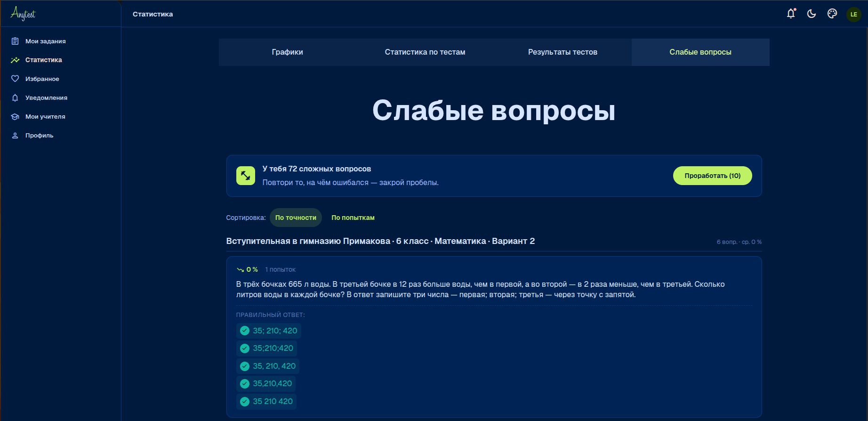
Task: Click the Уведомления bell icon in sidebar
Action: coord(15,97)
